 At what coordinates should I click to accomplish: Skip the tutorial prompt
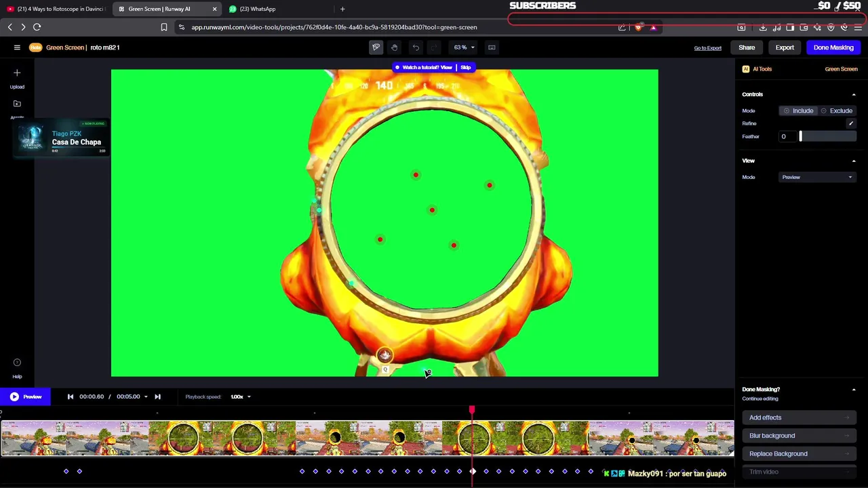(466, 68)
